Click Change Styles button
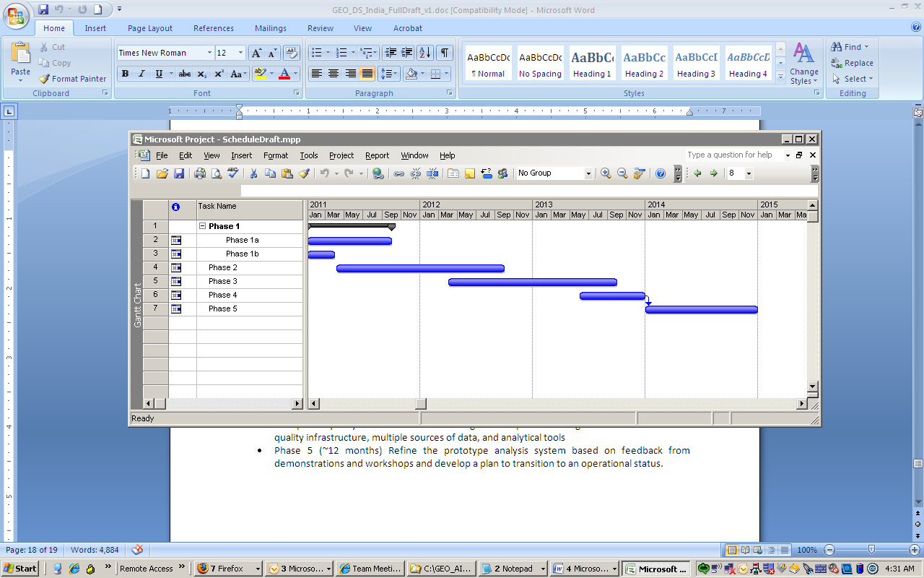This screenshot has height=578, width=924. point(803,64)
